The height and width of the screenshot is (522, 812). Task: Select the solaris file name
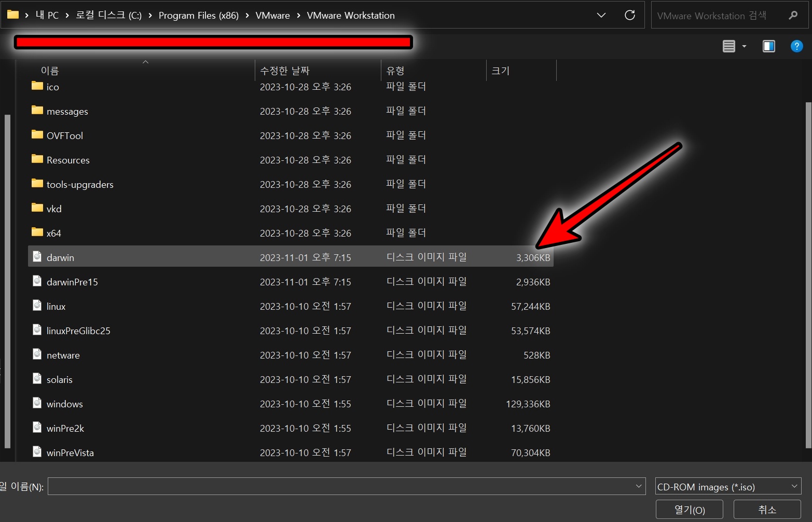click(60, 379)
